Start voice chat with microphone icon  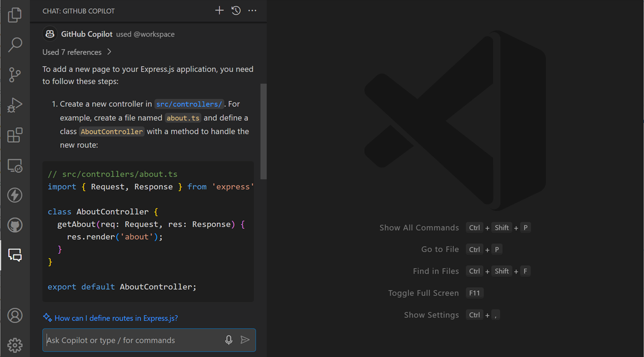click(x=229, y=340)
